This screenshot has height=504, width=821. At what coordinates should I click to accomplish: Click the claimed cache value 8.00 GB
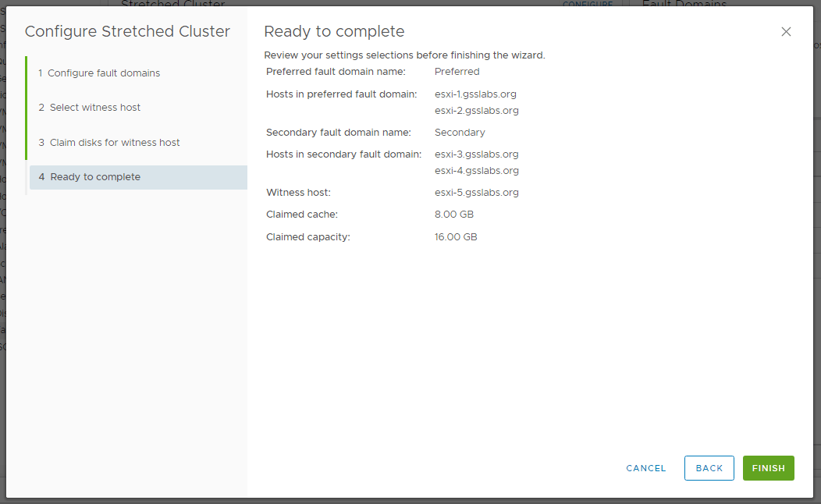click(x=453, y=215)
